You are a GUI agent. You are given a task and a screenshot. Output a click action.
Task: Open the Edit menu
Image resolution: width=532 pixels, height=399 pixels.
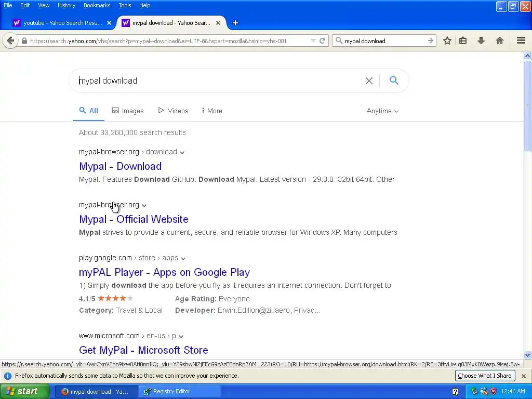[25, 5]
